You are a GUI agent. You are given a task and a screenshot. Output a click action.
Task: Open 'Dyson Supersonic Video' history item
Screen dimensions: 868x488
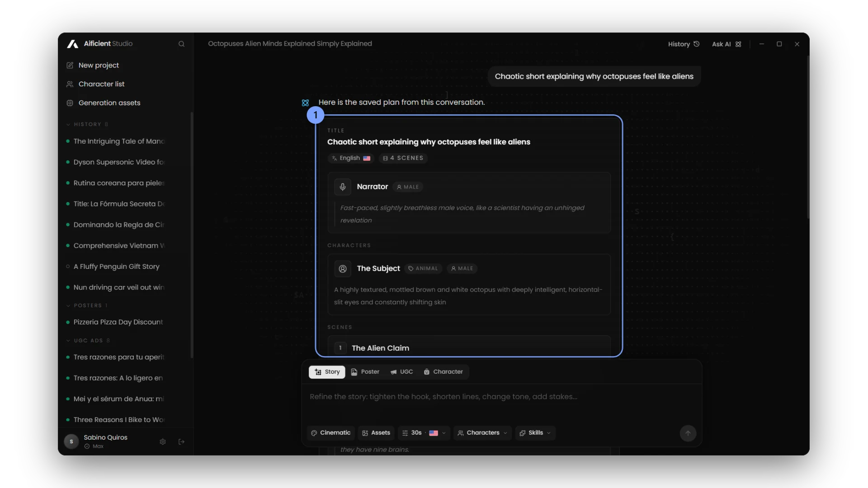point(118,162)
